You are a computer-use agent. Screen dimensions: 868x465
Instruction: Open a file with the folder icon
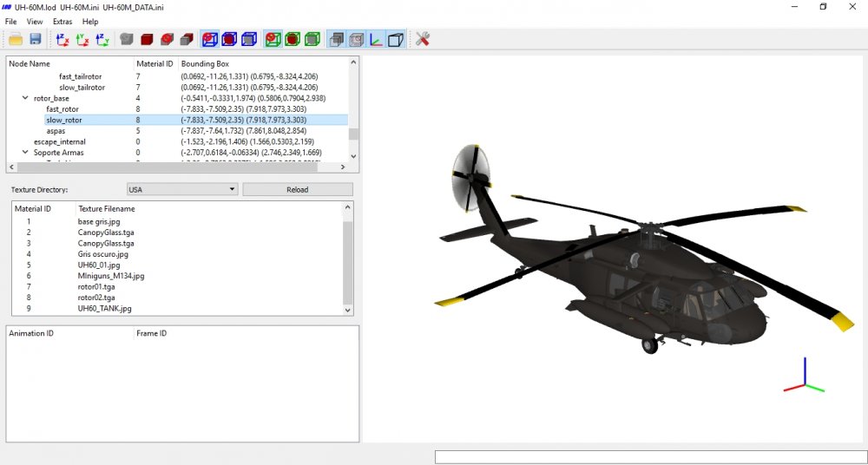[x=16, y=39]
